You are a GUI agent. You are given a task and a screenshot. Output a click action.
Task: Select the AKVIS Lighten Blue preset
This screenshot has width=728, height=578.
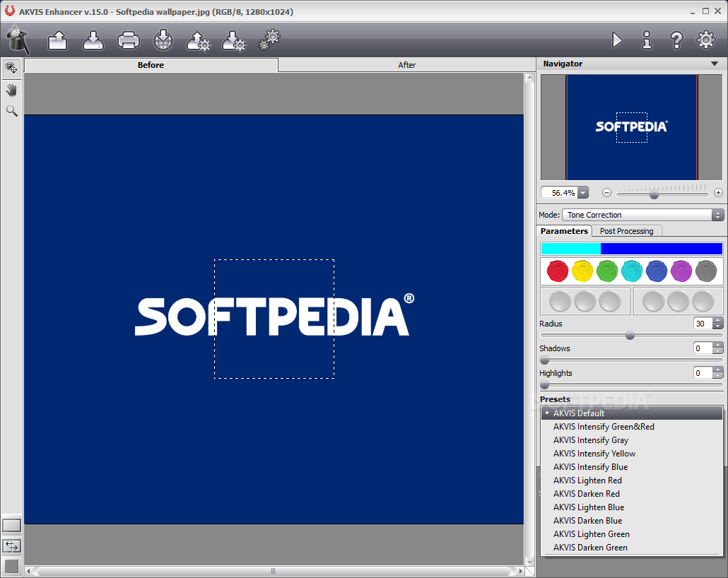coord(632,507)
